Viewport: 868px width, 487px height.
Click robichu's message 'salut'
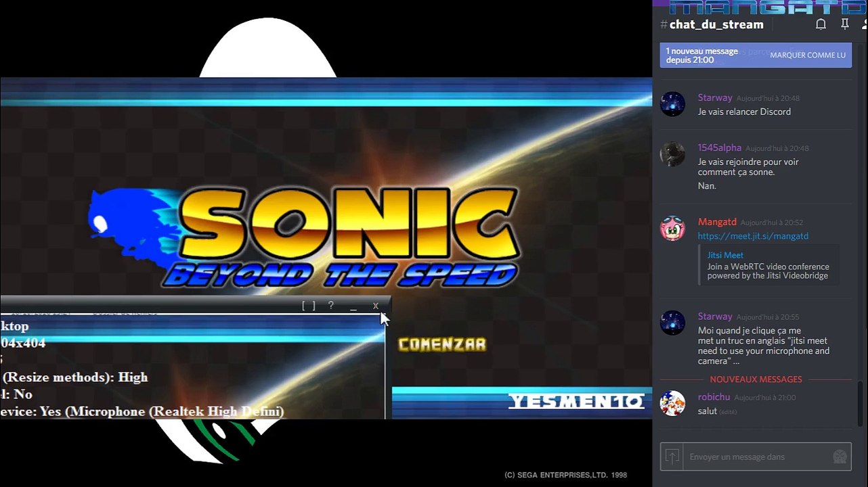[708, 411]
